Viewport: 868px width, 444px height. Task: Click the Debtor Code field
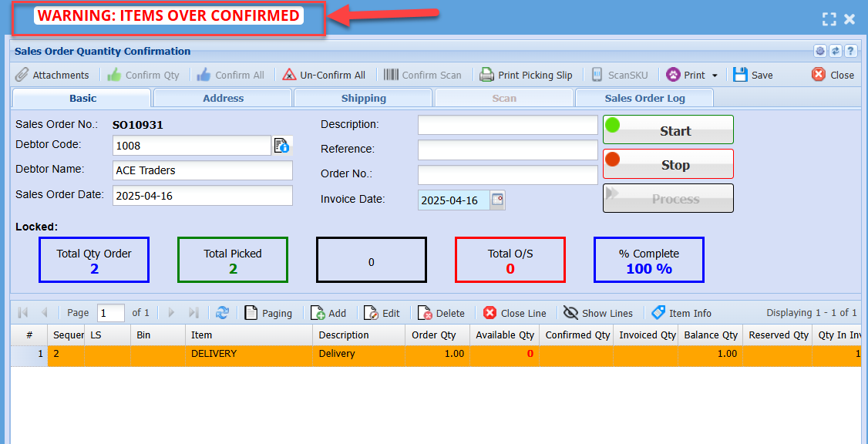[191, 146]
